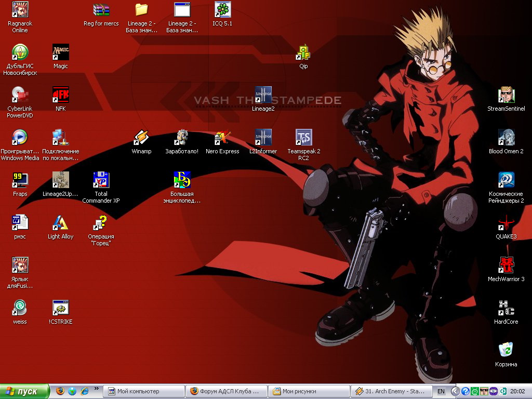
Task: Select the Light Alloy player icon
Action: tap(60, 223)
